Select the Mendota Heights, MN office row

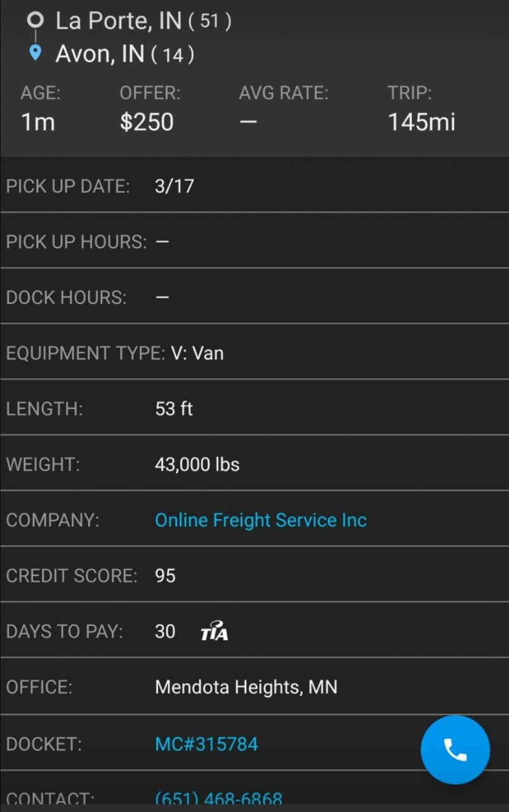[x=255, y=687]
